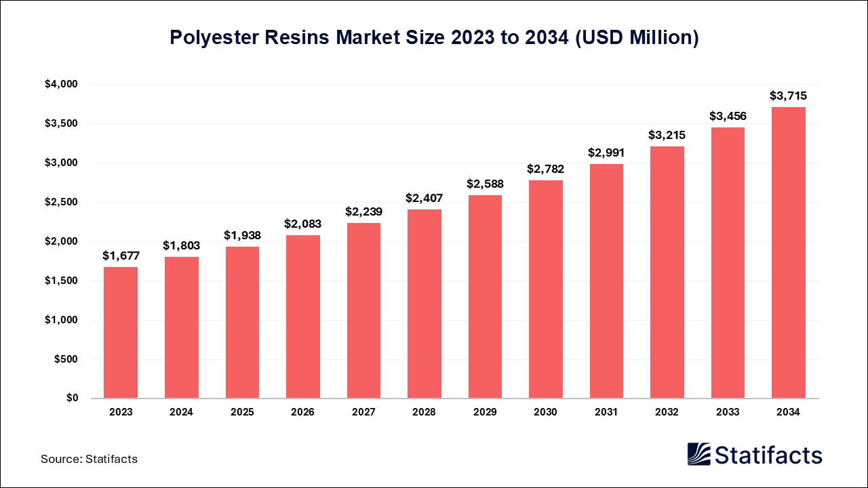Click the $3,456 data label
The width and height of the screenshot is (868, 488).
click(728, 116)
